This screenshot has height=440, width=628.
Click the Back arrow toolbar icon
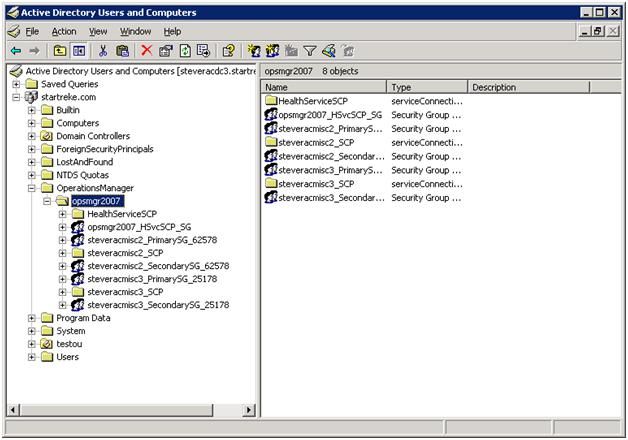click(x=16, y=51)
